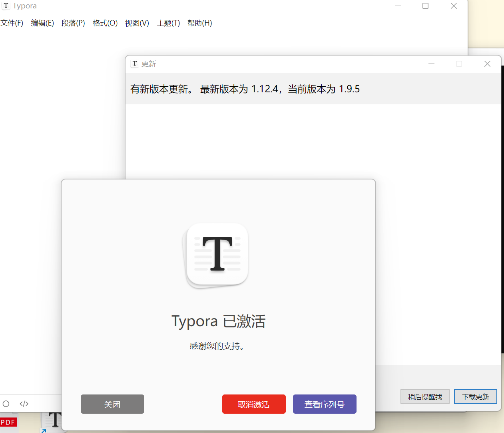Viewport: 504px width, 433px height.
Task: Click the Typora icon in main window title bar
Action: tap(6, 6)
